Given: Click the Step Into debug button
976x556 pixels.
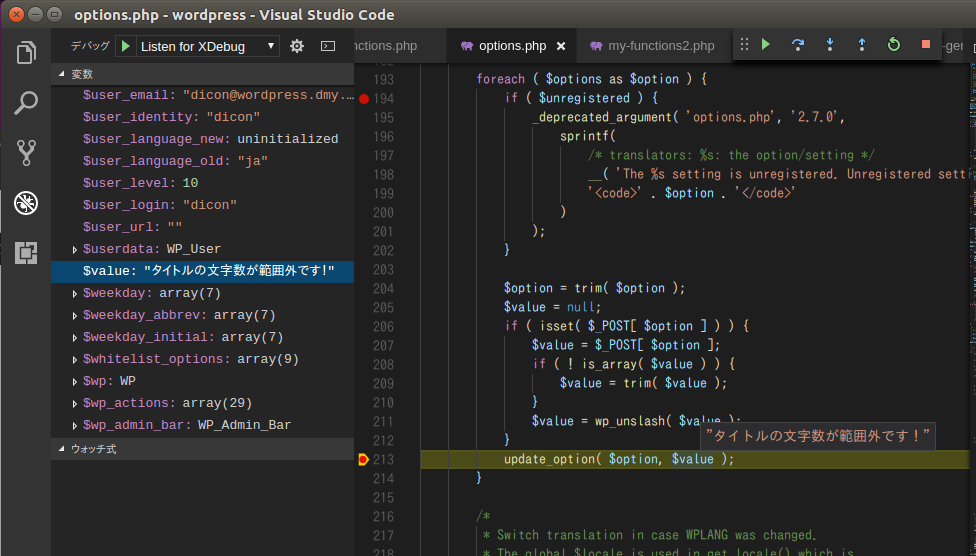Looking at the screenshot, I should pyautogui.click(x=830, y=45).
